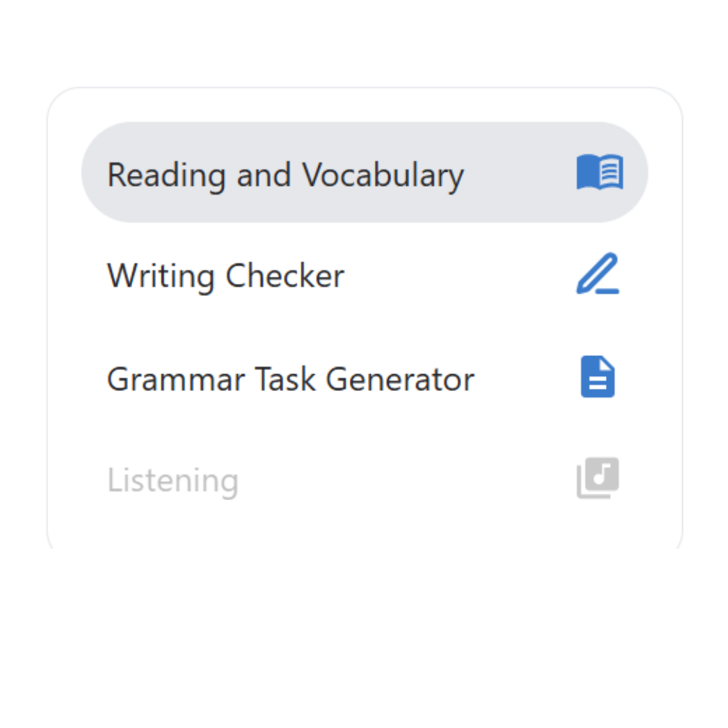This screenshot has height=728, width=728.
Task: Click the blue document icon
Action: (x=597, y=377)
